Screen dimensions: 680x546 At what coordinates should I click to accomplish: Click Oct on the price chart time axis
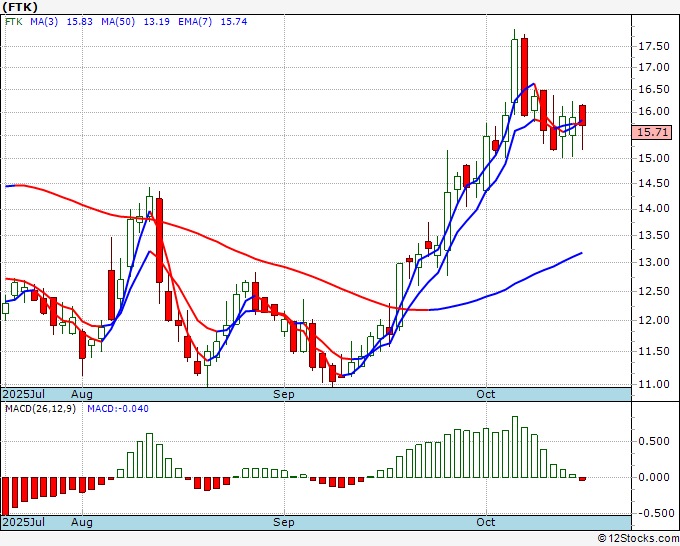point(485,394)
